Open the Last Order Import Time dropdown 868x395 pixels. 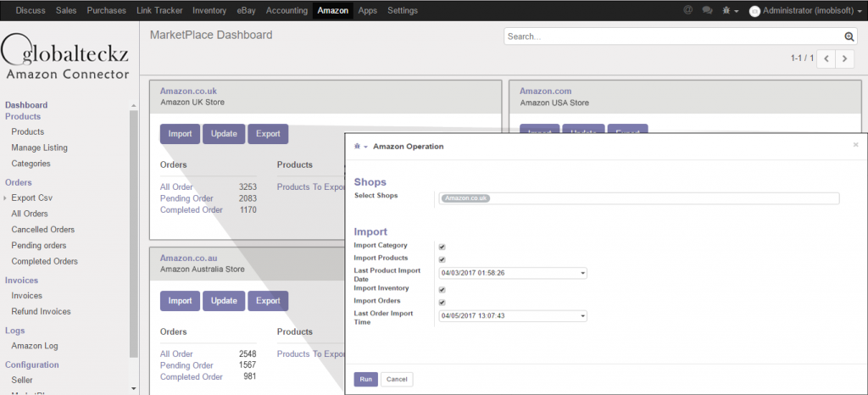point(582,316)
